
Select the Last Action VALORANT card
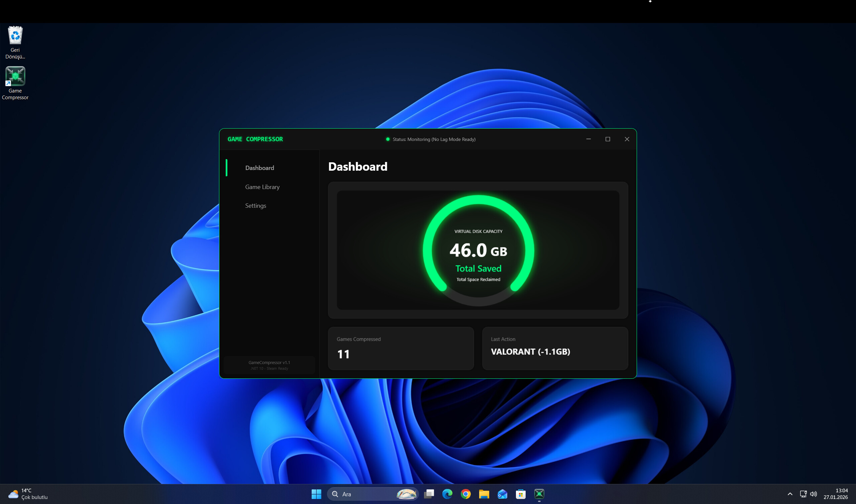tap(555, 348)
